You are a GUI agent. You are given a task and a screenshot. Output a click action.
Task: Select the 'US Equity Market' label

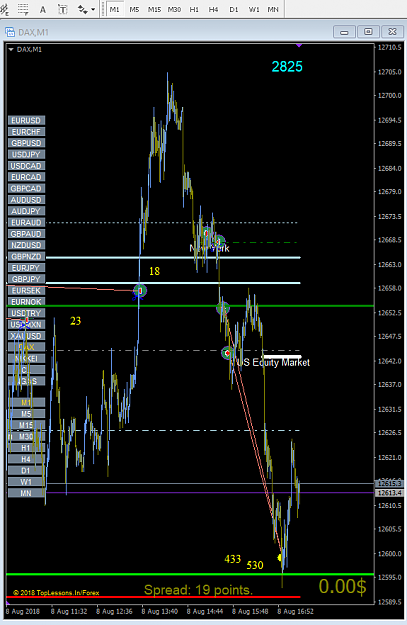click(273, 362)
